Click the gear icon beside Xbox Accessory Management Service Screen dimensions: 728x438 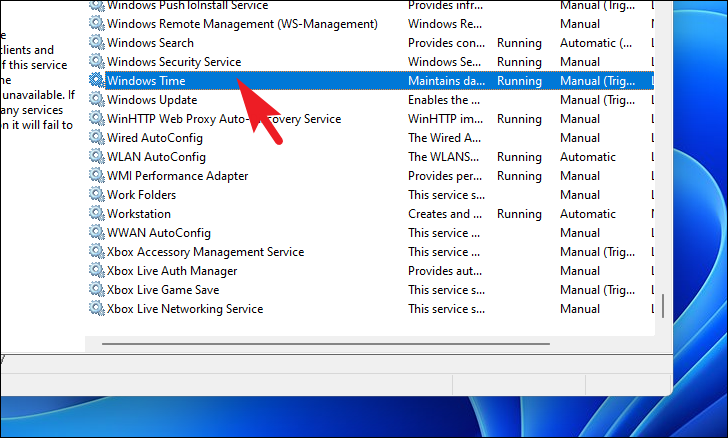[x=97, y=252]
